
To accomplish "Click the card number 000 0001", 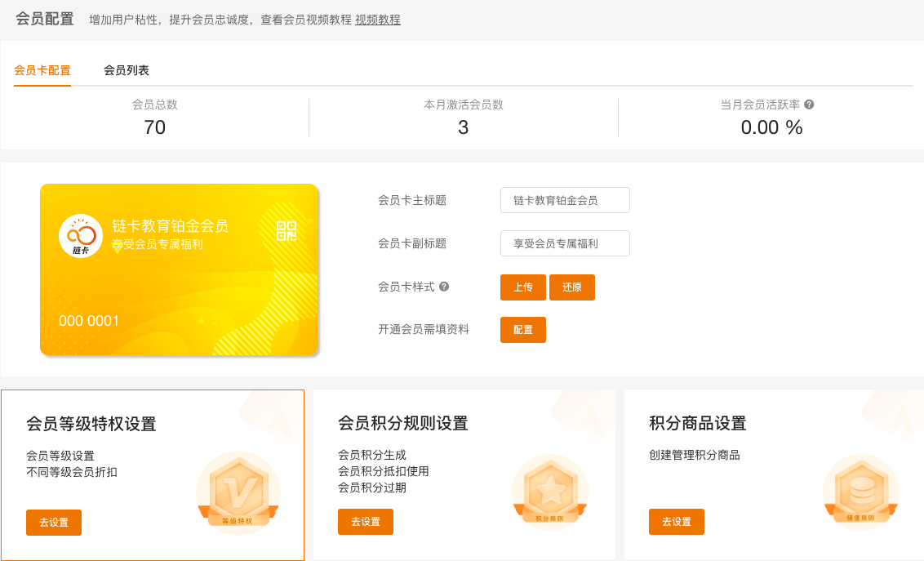I will (x=89, y=321).
